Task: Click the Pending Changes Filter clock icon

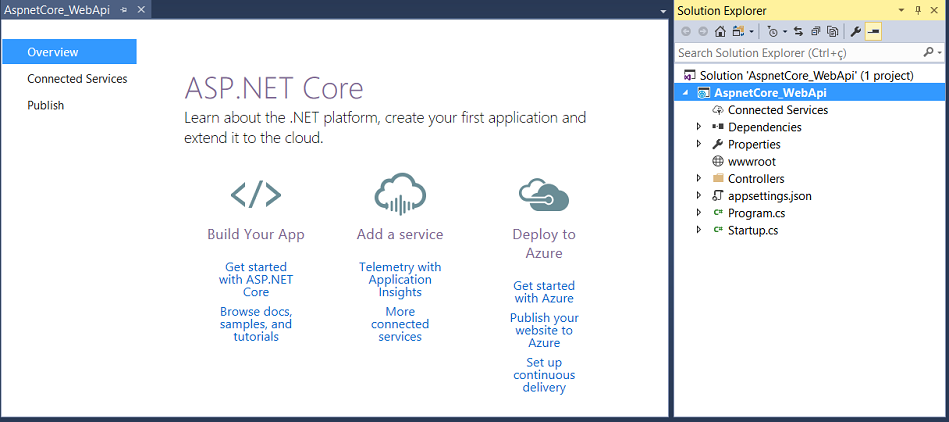Action: 772,31
